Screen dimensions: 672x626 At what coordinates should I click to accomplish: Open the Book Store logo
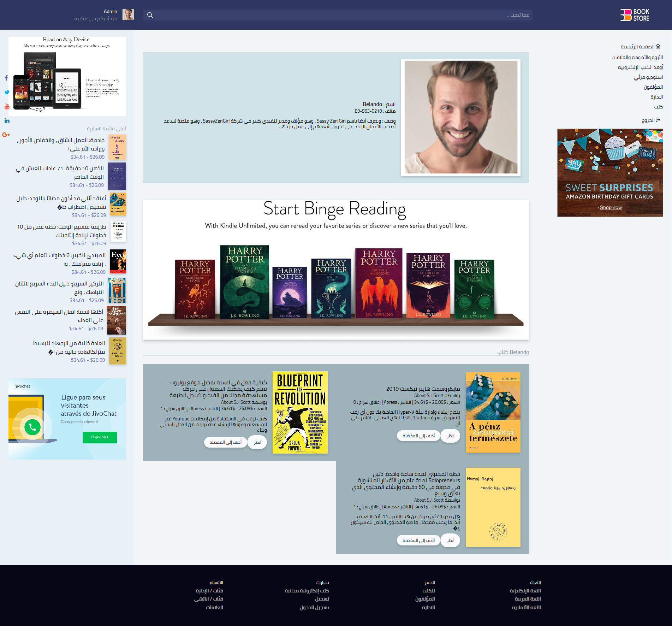pos(635,14)
